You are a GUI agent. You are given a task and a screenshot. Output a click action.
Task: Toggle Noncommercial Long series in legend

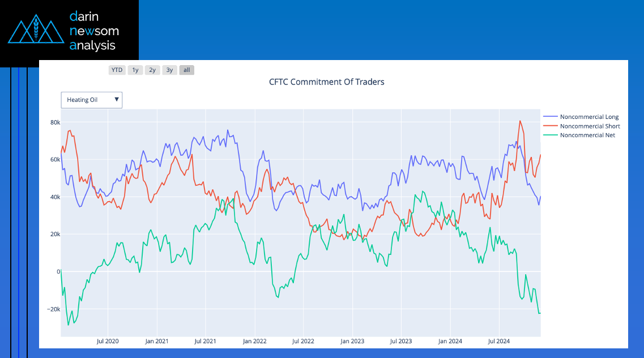coord(589,117)
